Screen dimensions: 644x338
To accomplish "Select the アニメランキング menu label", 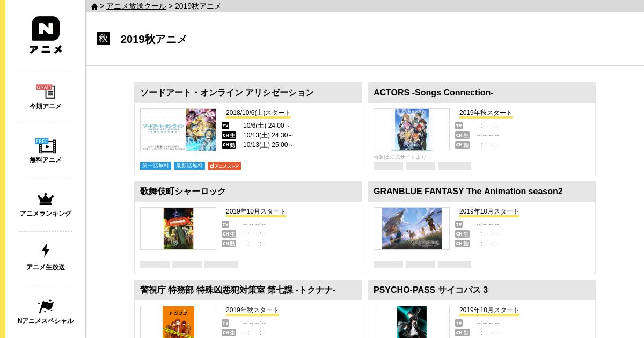I will (46, 214).
